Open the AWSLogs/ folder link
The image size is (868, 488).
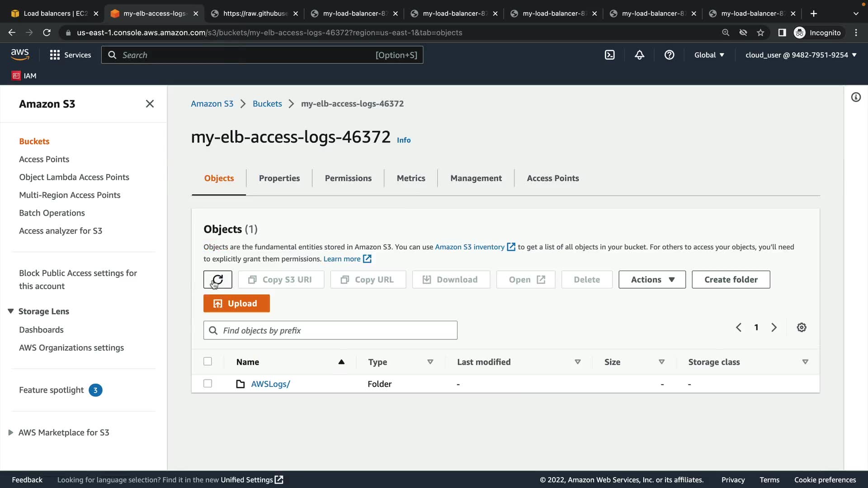tap(270, 384)
